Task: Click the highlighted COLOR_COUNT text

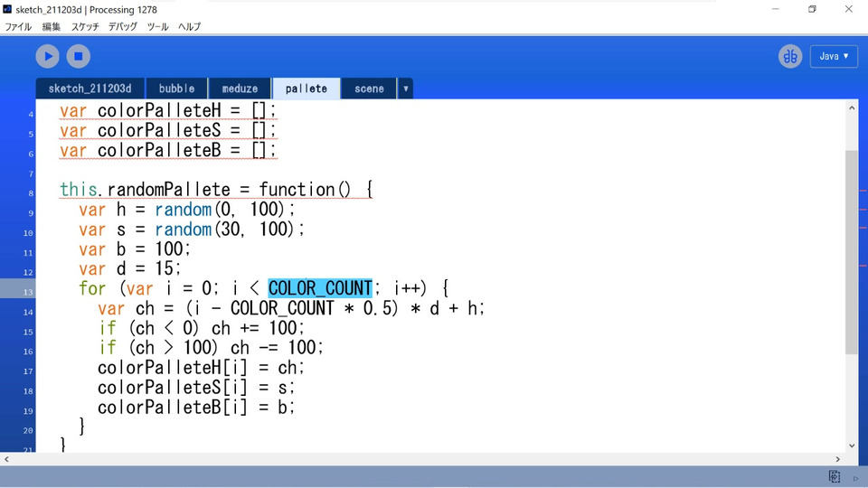Action: (320, 288)
